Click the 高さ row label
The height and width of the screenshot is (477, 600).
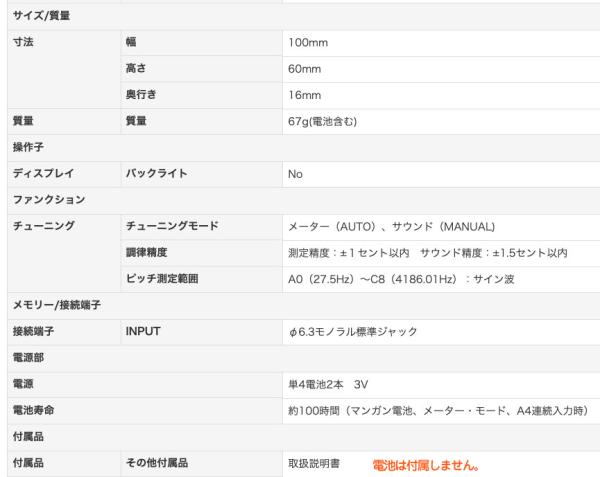(135, 70)
